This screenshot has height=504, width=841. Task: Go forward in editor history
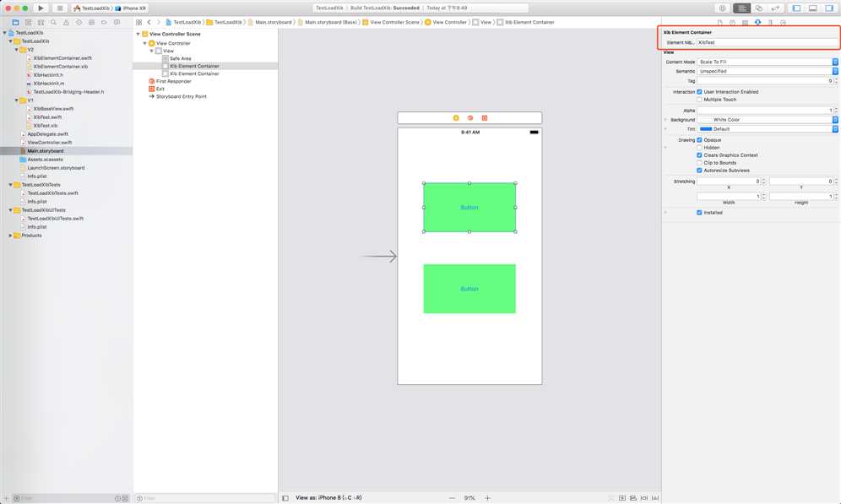tap(158, 23)
